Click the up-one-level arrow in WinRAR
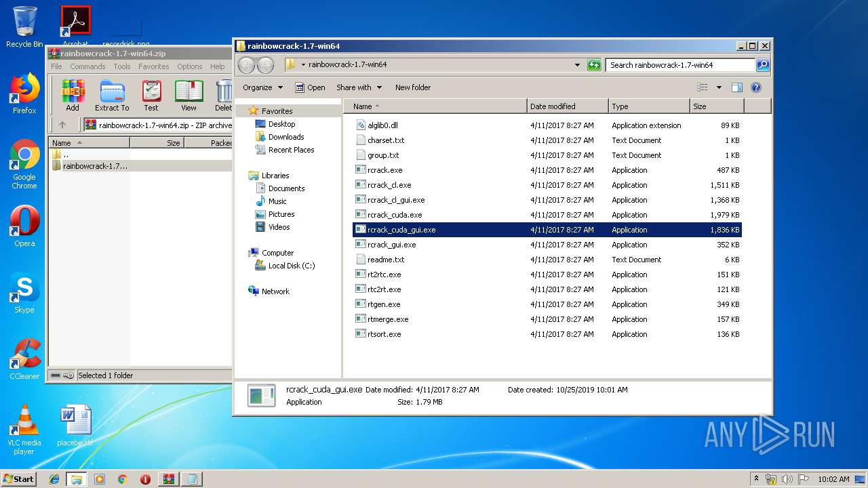This screenshot has height=488, width=868. coord(62,125)
